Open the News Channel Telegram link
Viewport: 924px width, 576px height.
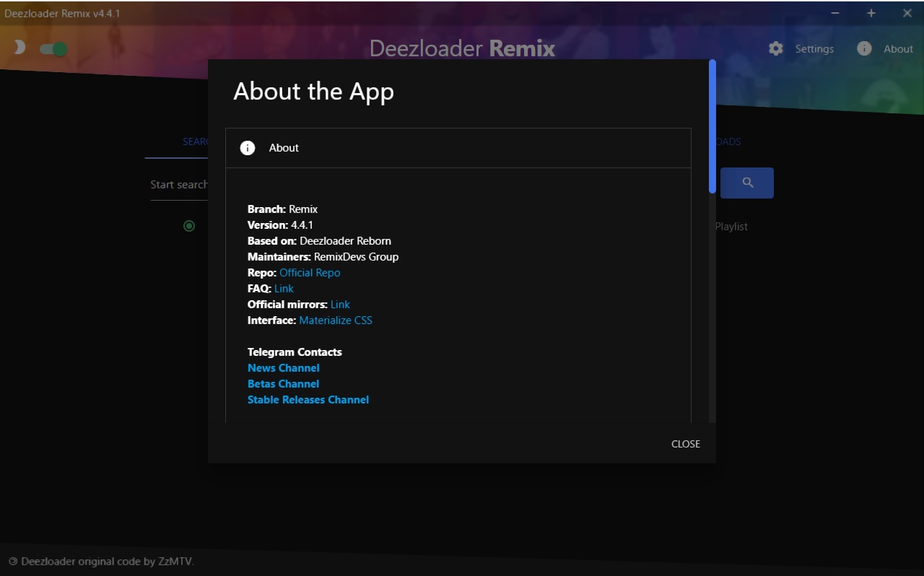point(283,368)
